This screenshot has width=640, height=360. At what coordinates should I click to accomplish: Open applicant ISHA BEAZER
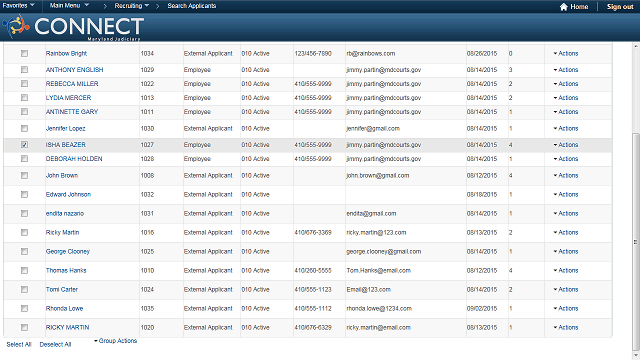click(66, 145)
